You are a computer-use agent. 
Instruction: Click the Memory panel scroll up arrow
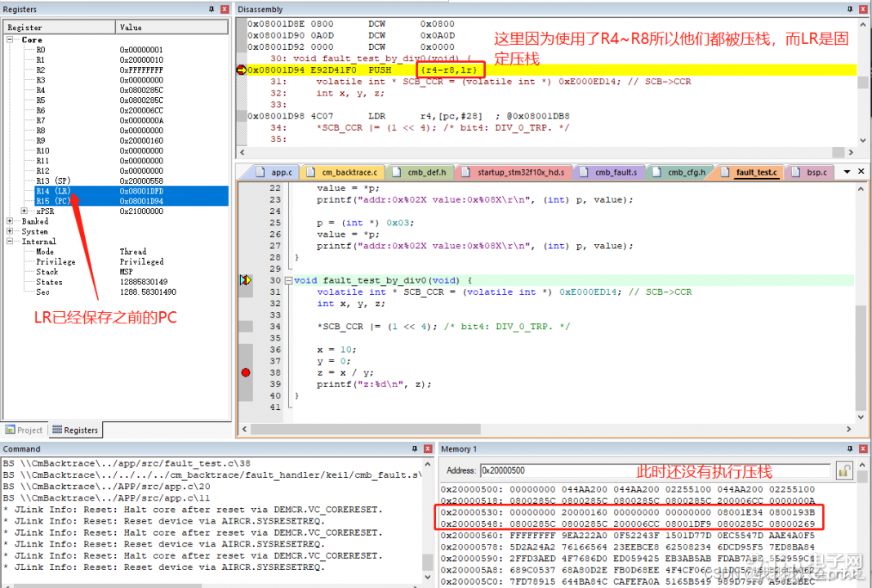[862, 464]
